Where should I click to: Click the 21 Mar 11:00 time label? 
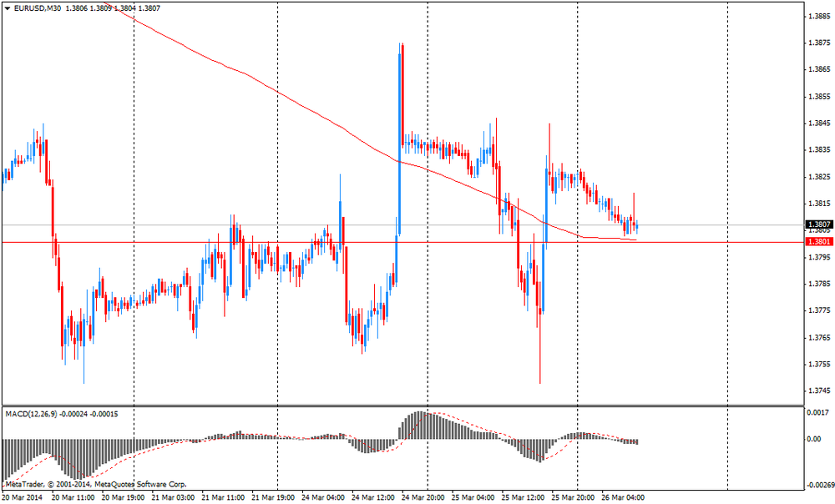(x=222, y=497)
